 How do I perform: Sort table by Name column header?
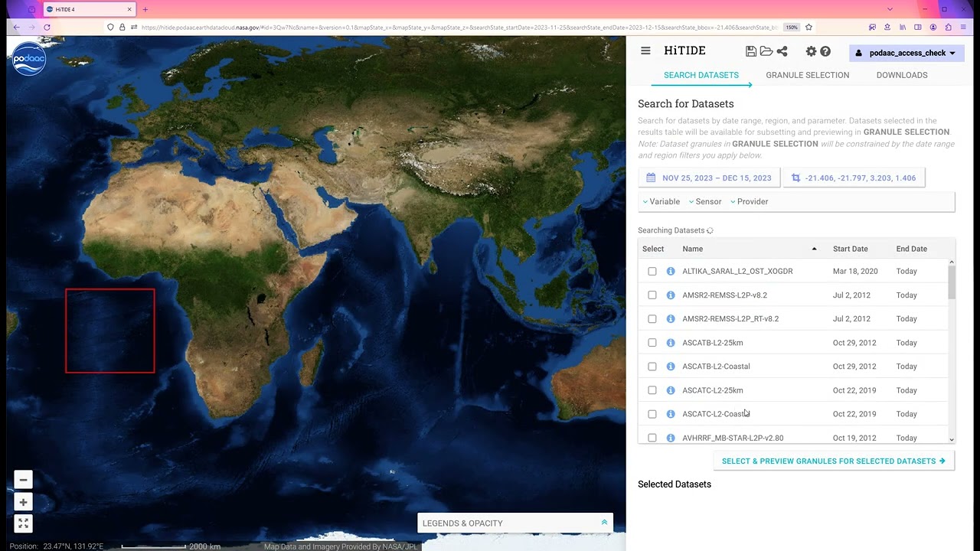pos(693,249)
